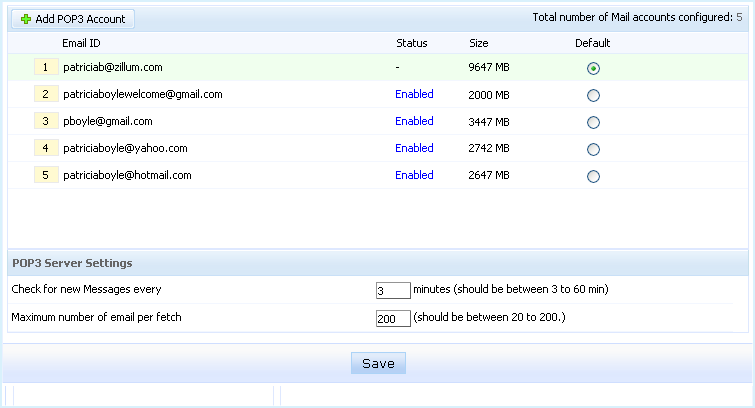Click the maximum emails per fetch field
Image resolution: width=755 pixels, height=408 pixels.
(x=393, y=319)
